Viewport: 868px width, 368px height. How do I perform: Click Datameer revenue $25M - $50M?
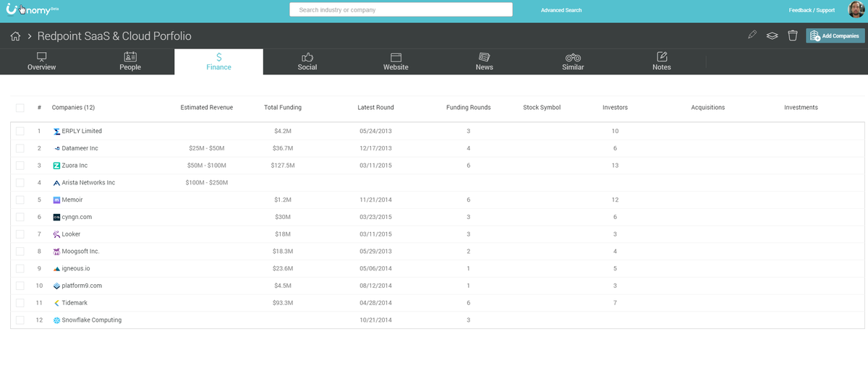pyautogui.click(x=207, y=148)
